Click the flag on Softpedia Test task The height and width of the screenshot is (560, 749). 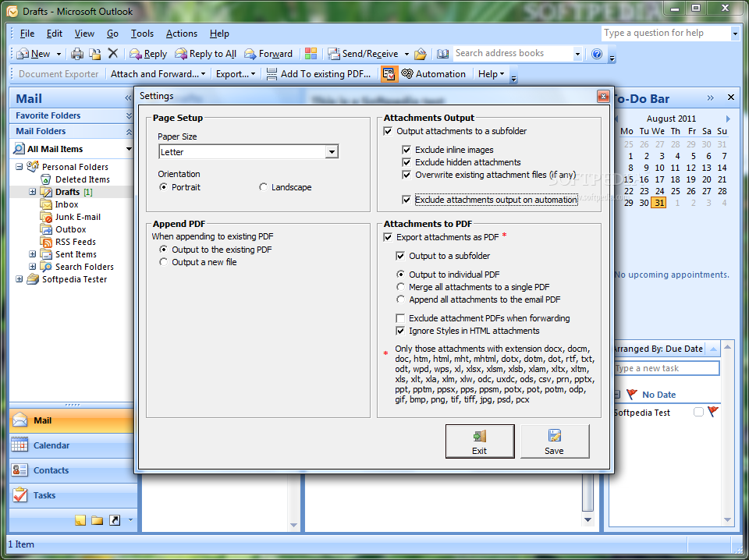coord(713,412)
